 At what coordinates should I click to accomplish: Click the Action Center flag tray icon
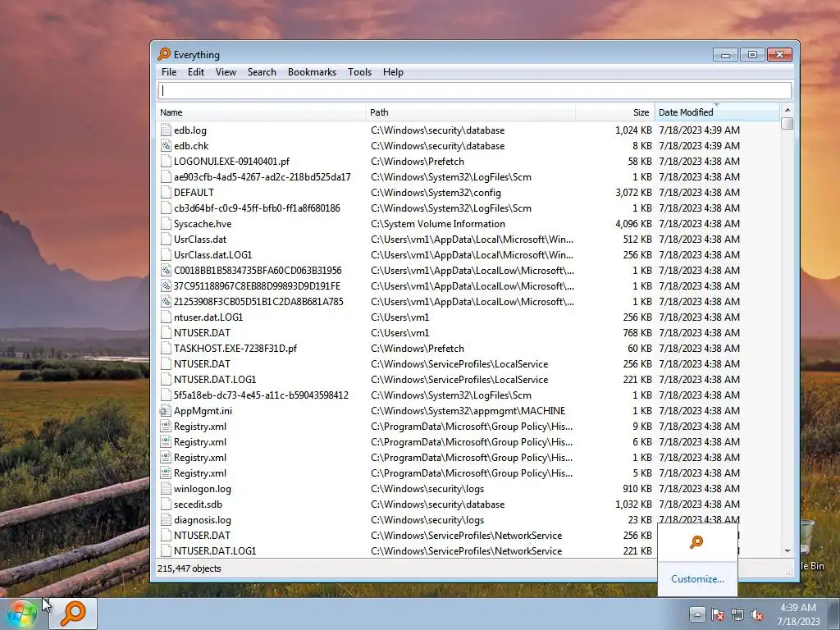point(717,615)
